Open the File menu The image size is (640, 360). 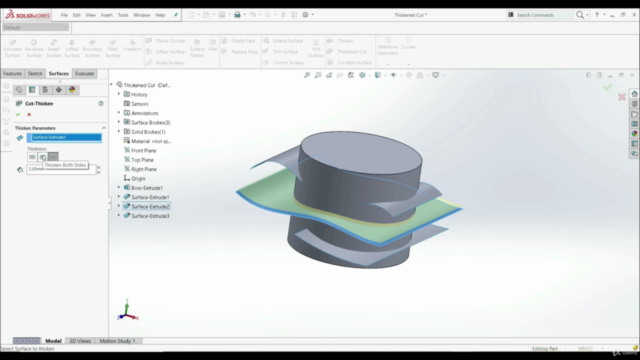[64, 15]
